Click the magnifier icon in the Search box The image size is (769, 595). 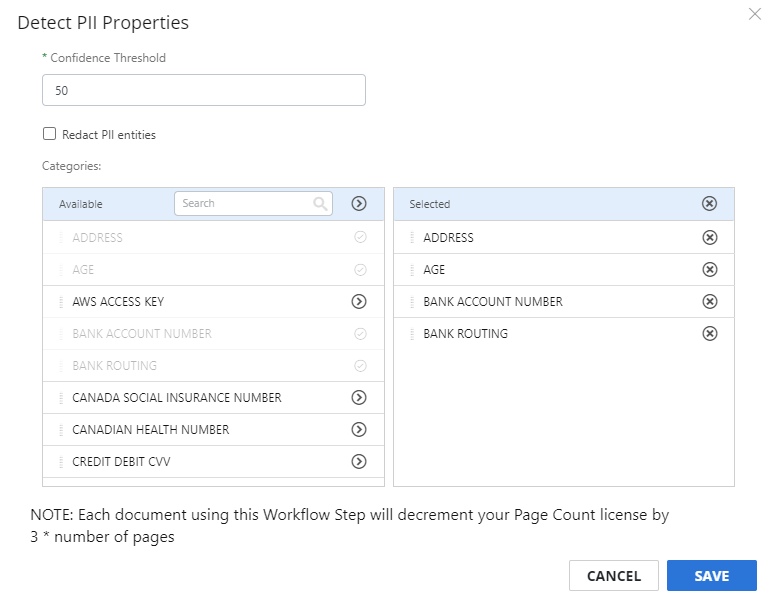coord(320,203)
